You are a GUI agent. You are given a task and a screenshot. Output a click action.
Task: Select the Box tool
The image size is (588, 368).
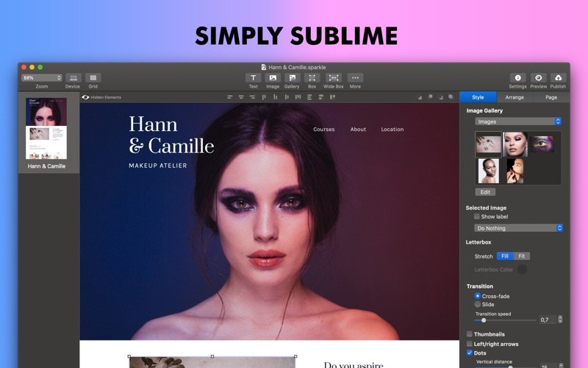(312, 77)
